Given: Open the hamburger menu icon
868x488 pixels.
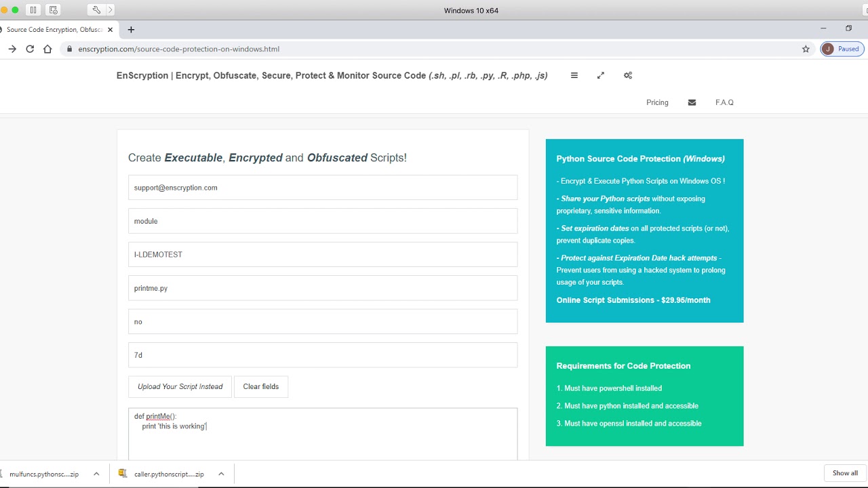Looking at the screenshot, I should (574, 75).
